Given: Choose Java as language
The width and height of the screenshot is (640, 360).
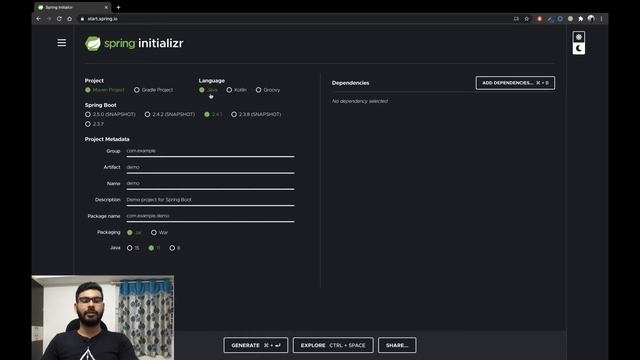Looking at the screenshot, I should 208,90.
